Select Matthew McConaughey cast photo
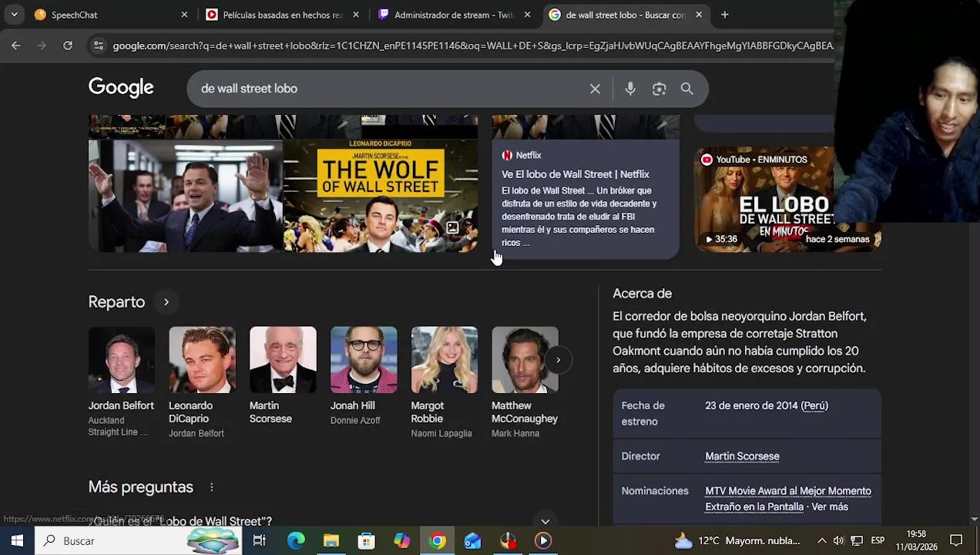The image size is (980, 555). point(525,360)
